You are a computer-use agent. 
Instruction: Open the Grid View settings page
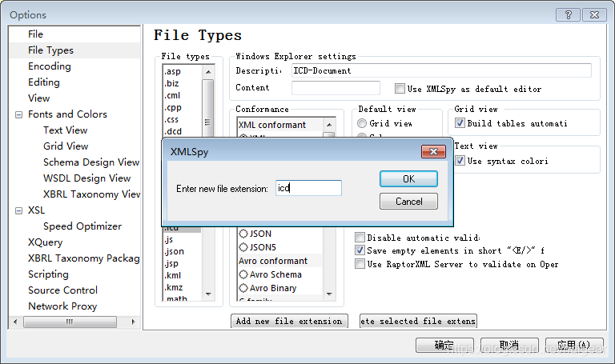click(66, 146)
